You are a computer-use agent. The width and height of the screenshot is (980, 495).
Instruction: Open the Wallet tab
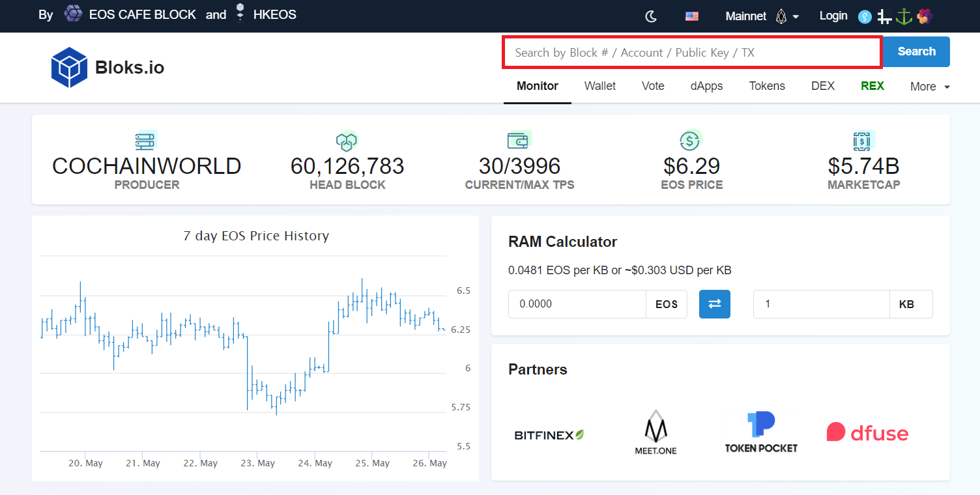[600, 86]
